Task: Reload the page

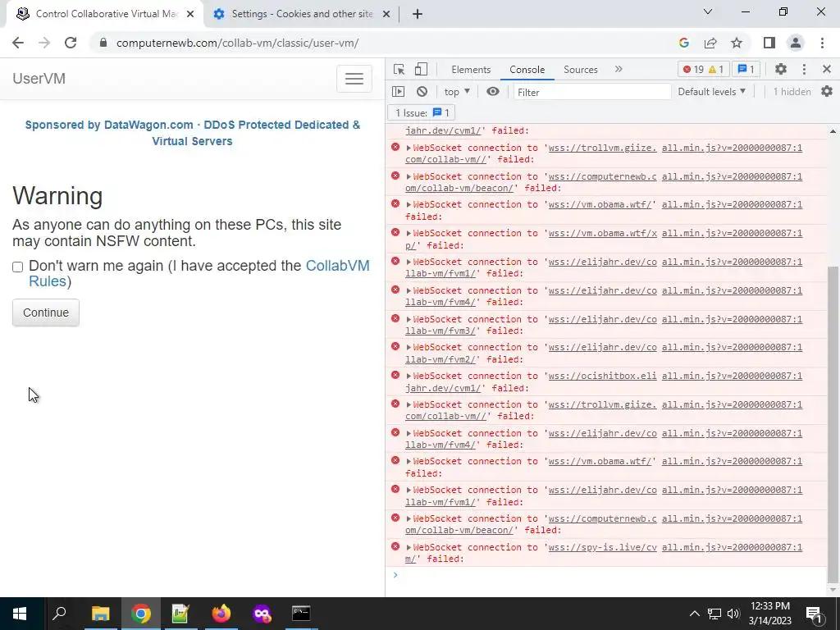Action: click(x=71, y=43)
